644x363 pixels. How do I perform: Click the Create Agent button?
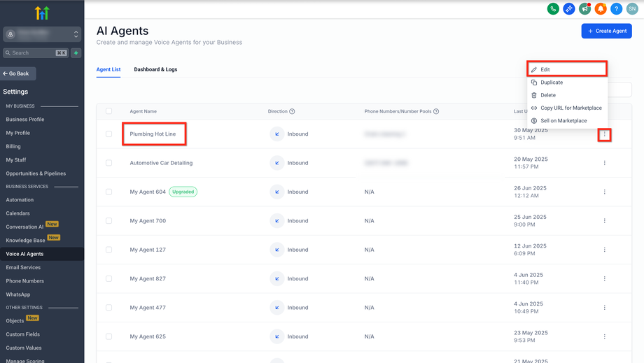coord(606,31)
